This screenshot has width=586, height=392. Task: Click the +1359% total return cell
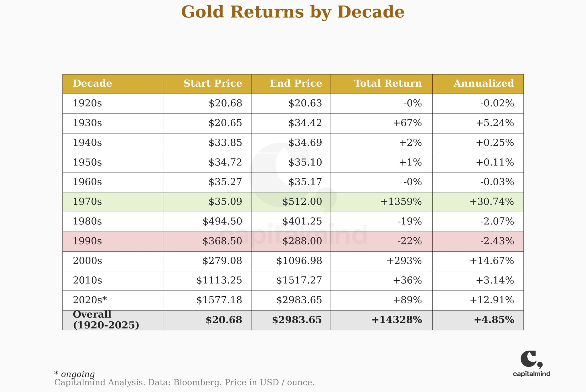point(401,202)
